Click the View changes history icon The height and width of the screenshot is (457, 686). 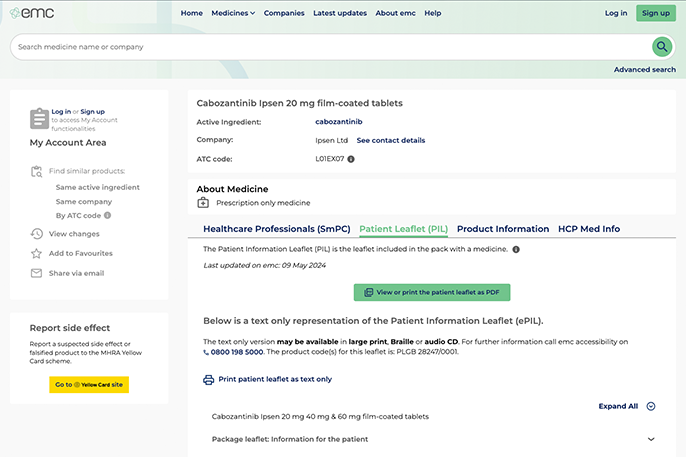coord(37,234)
